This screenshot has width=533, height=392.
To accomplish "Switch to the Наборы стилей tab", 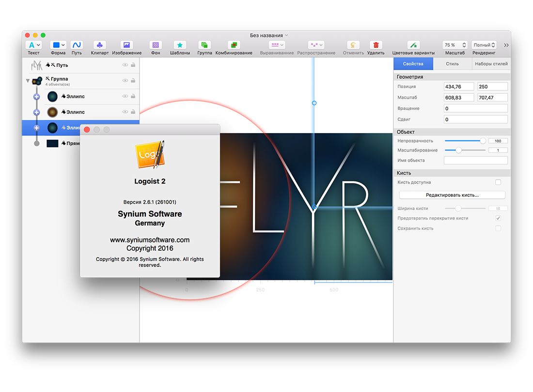I will tap(491, 64).
